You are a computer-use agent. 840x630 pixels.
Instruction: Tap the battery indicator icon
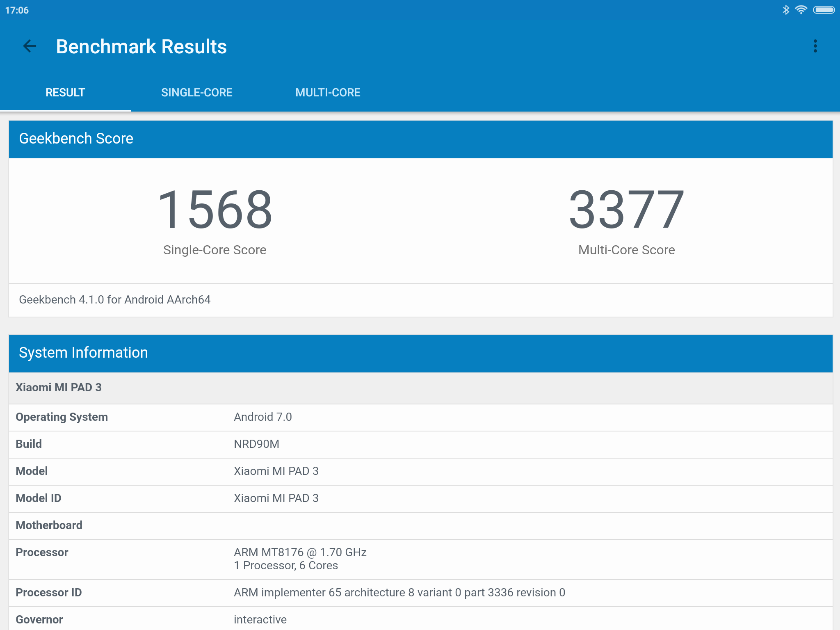[x=824, y=10]
